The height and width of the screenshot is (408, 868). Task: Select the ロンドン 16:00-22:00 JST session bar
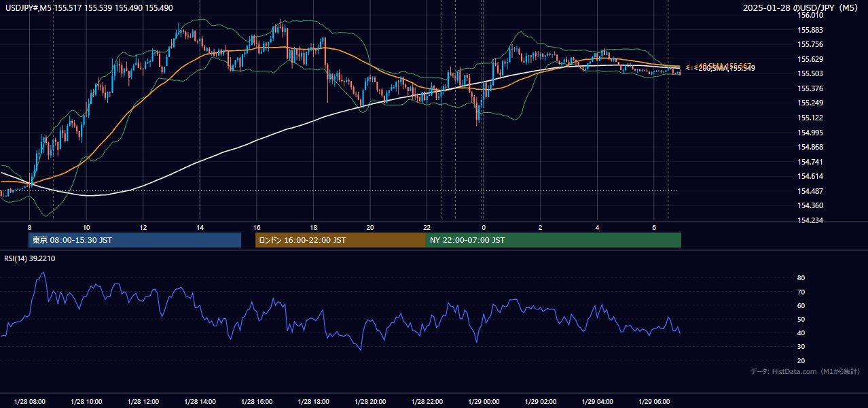point(340,240)
